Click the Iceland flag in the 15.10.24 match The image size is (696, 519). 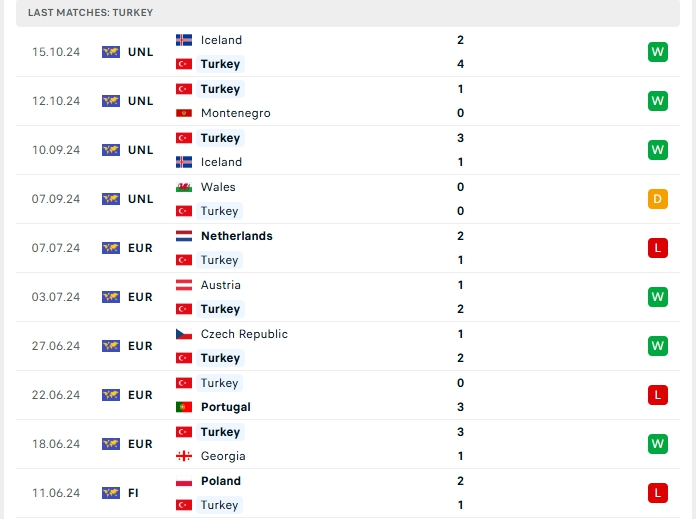pos(184,40)
